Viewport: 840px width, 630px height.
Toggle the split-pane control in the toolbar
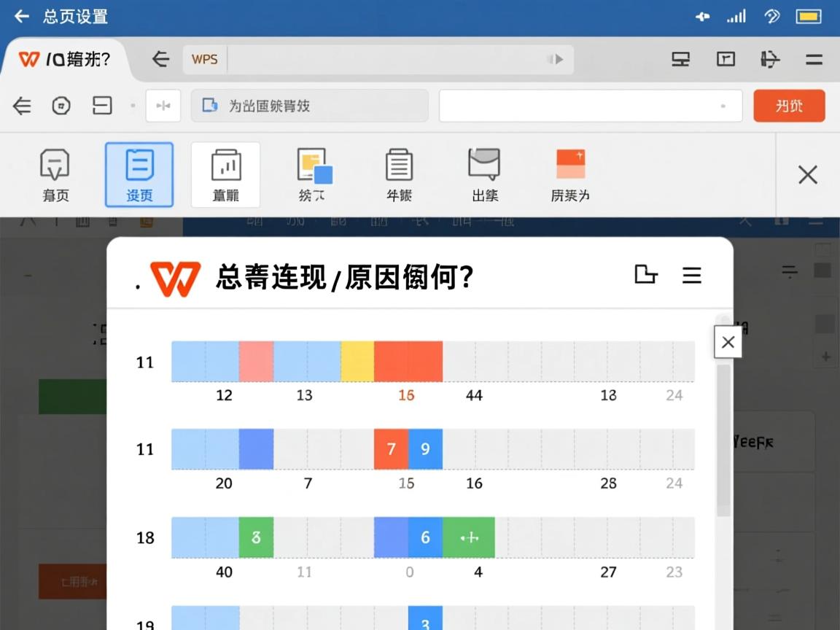click(x=163, y=105)
